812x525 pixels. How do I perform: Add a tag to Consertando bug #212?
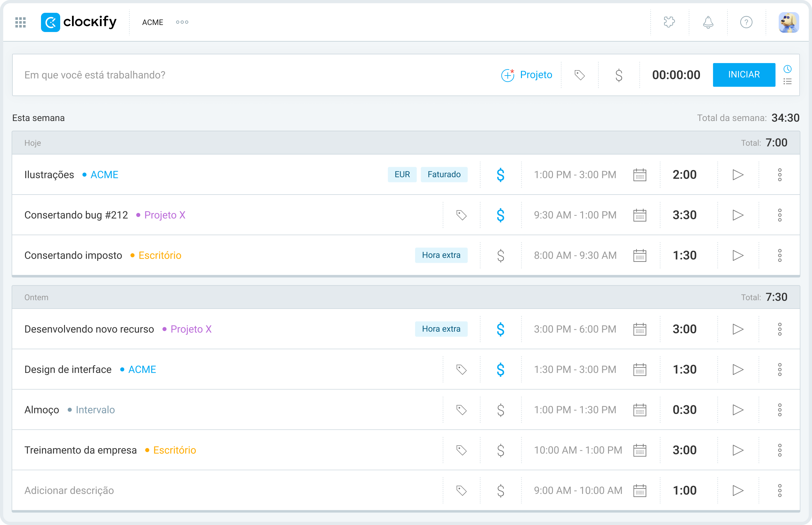(x=461, y=215)
